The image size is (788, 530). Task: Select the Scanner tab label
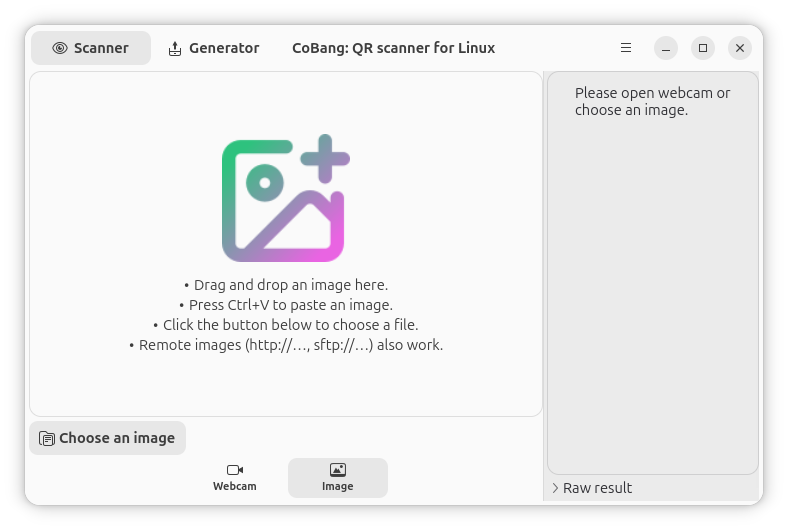pos(101,48)
